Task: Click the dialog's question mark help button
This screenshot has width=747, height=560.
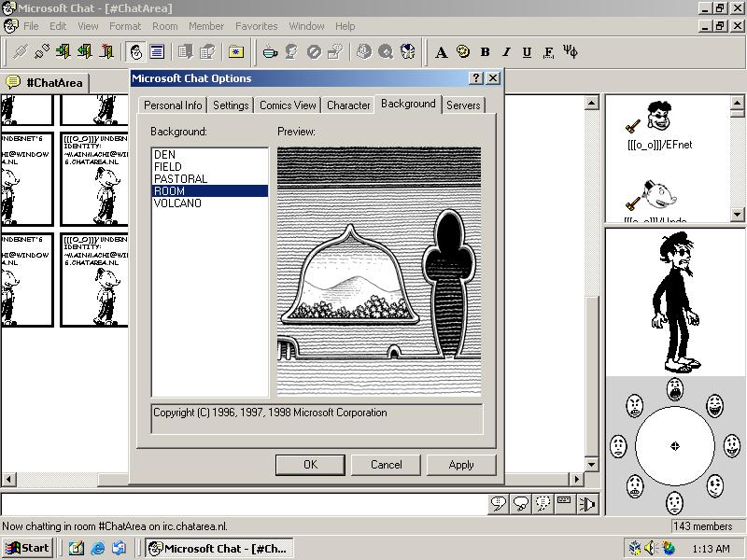Action: coord(476,78)
